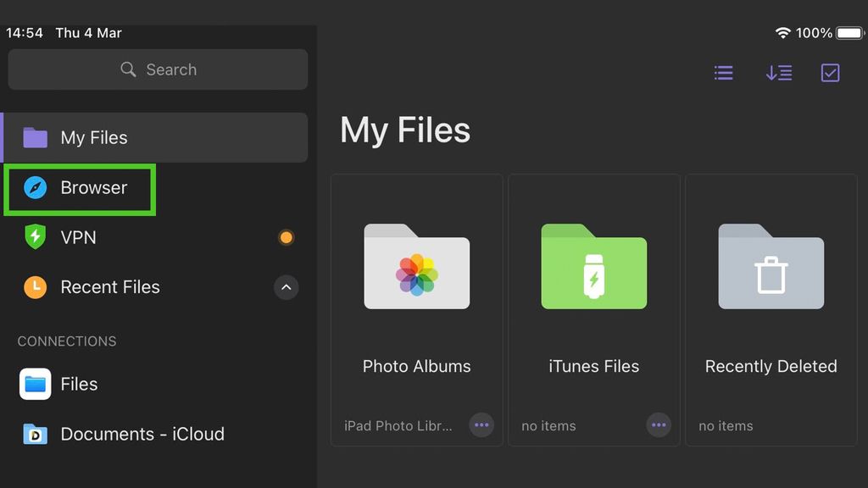Open the Browser compass icon
This screenshot has width=868, height=488.
click(35, 187)
